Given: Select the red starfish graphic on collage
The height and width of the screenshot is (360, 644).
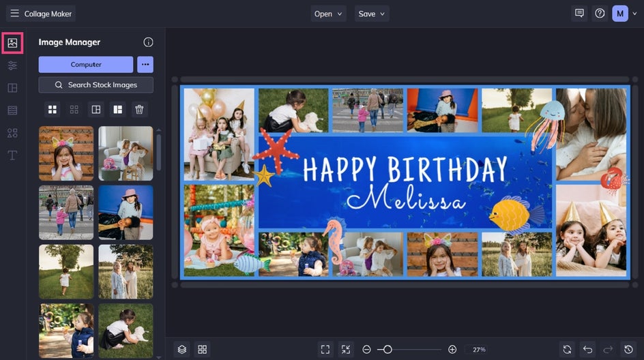Looking at the screenshot, I should pos(276,150).
